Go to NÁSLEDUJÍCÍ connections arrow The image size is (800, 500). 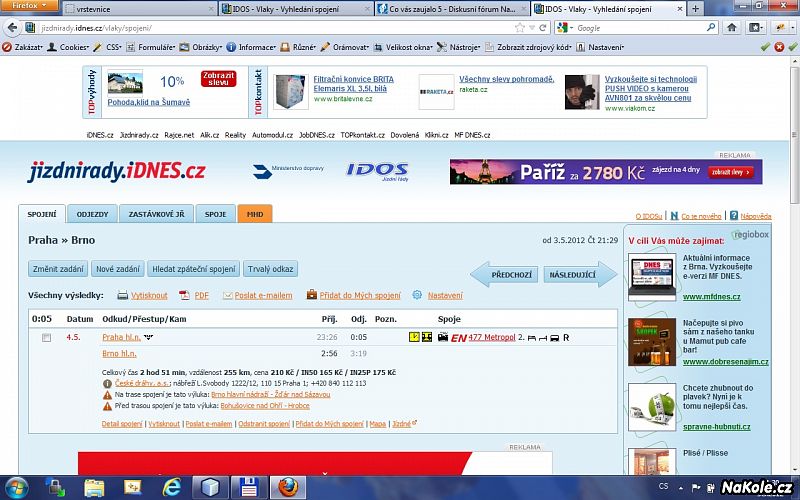580,274
